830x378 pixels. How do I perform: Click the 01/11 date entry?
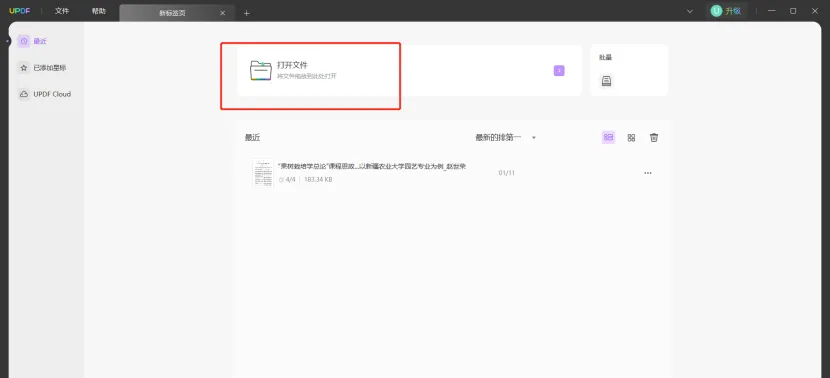(507, 173)
